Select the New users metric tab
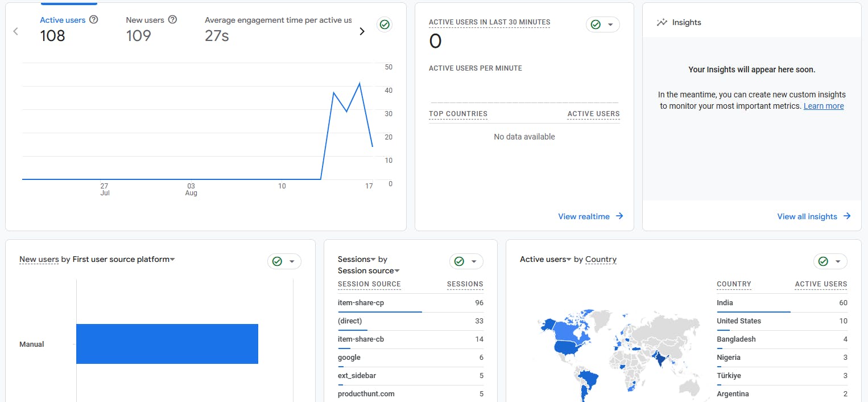This screenshot has height=402, width=868. coord(151,28)
